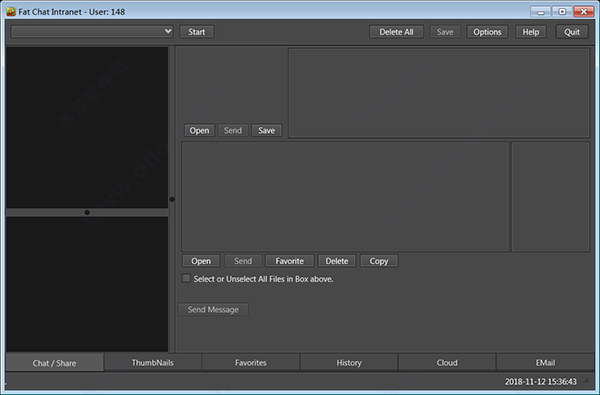Switch to the Cloud tab
This screenshot has height=395, width=600.
(447, 362)
